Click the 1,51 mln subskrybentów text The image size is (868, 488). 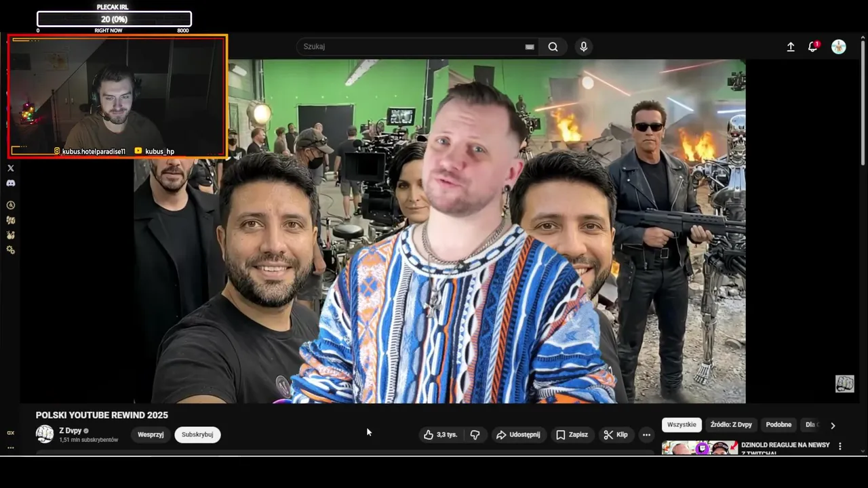(88, 440)
